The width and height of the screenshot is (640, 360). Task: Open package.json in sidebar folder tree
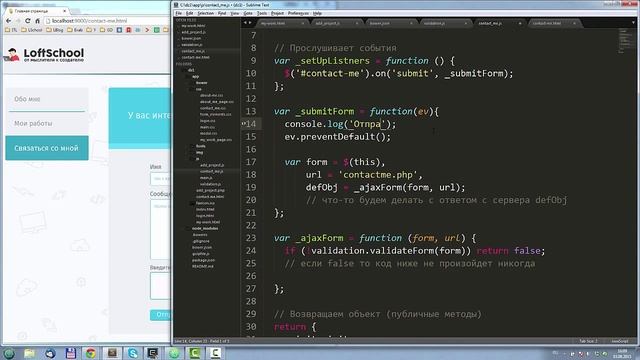tap(203, 260)
